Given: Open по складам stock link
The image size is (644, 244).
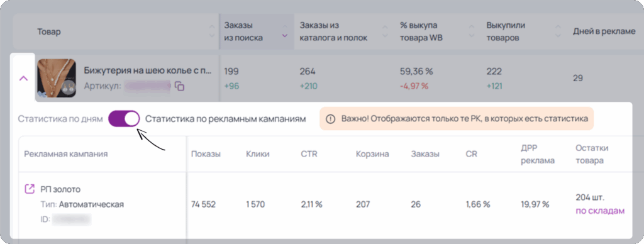Looking at the screenshot, I should 600,211.
